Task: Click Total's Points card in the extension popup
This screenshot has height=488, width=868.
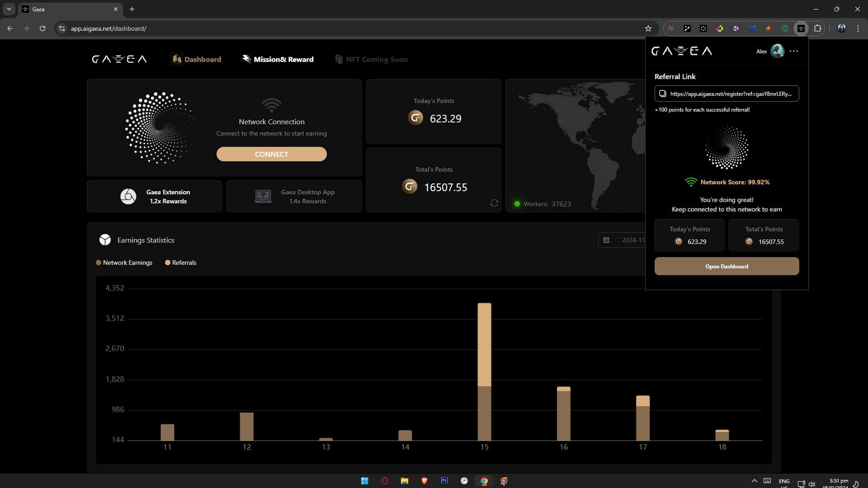Action: pyautogui.click(x=764, y=235)
